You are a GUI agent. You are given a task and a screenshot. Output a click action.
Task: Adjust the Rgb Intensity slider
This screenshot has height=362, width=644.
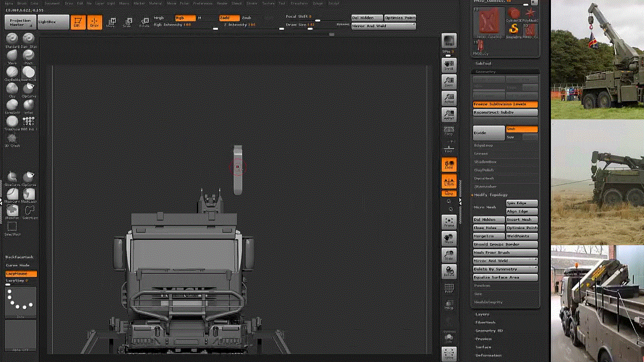[x=186, y=25]
